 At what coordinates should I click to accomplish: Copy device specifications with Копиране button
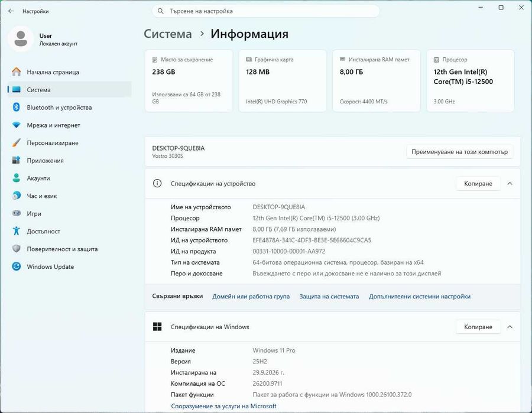[478, 183]
